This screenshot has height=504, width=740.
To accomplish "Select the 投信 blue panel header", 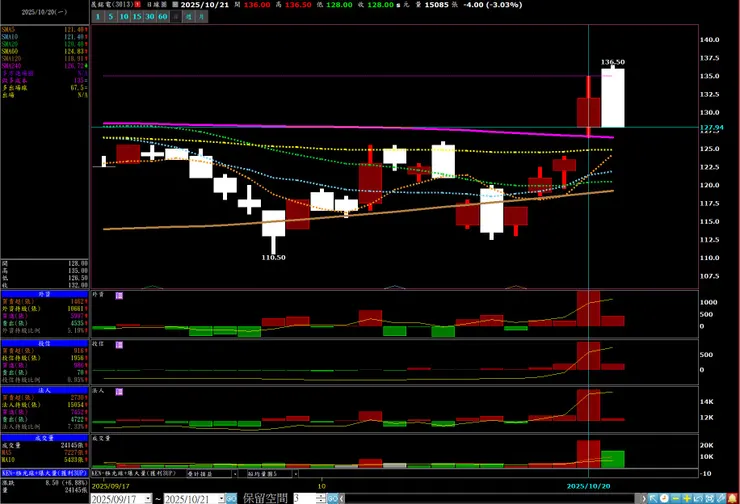I will [x=44, y=344].
